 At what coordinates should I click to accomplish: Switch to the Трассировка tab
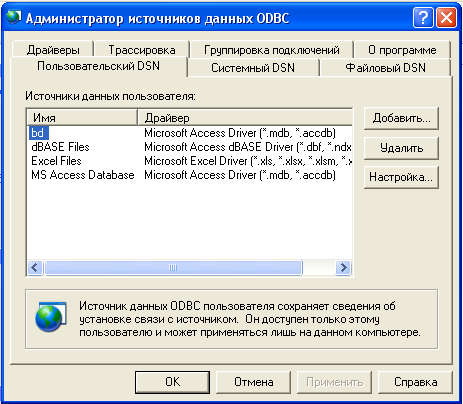coord(142,50)
